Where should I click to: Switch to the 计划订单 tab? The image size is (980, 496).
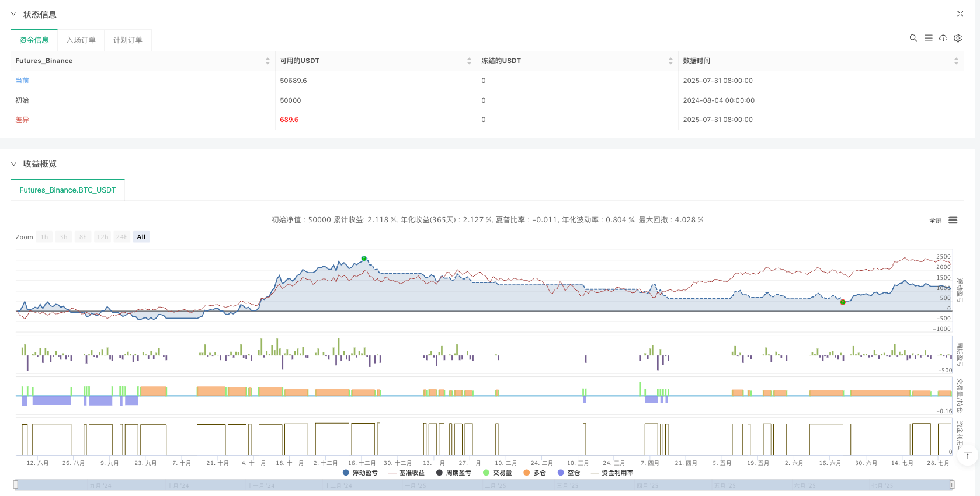pyautogui.click(x=127, y=40)
